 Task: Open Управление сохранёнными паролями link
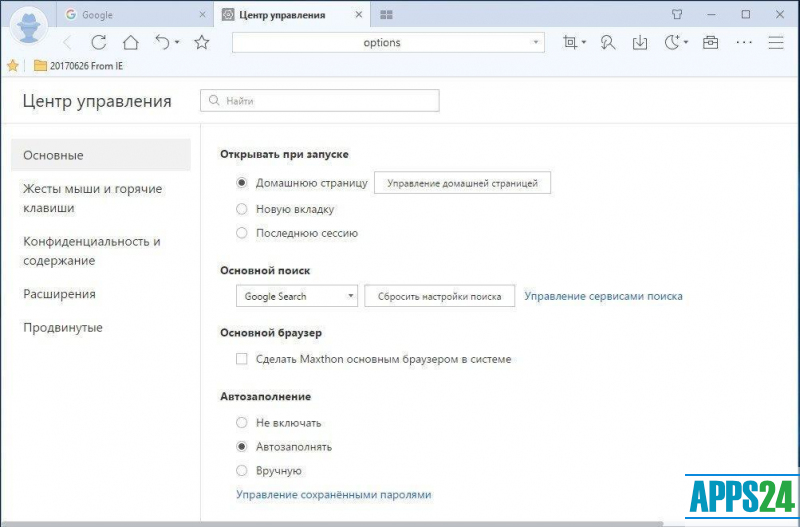pos(334,494)
